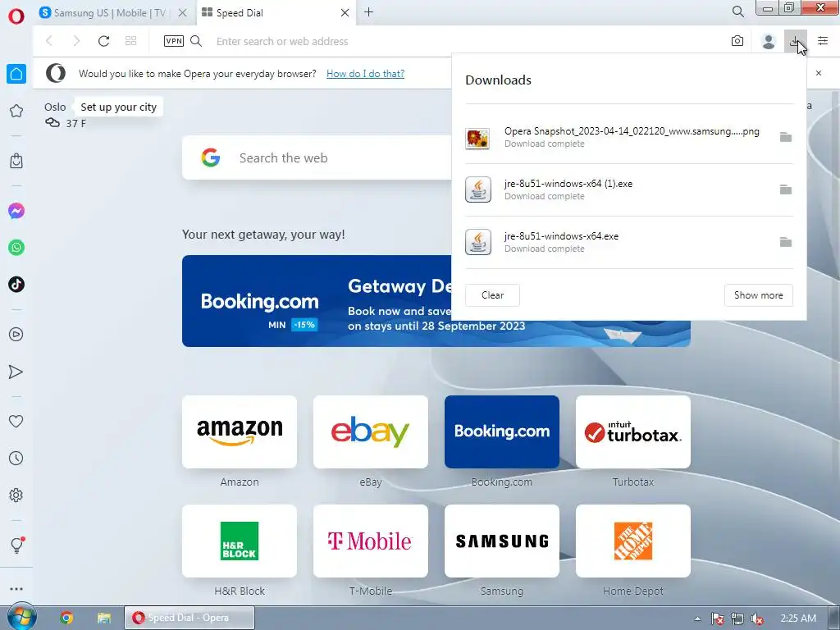Open the Booking.com speed dial tile
This screenshot has height=630, width=840.
[x=502, y=431]
